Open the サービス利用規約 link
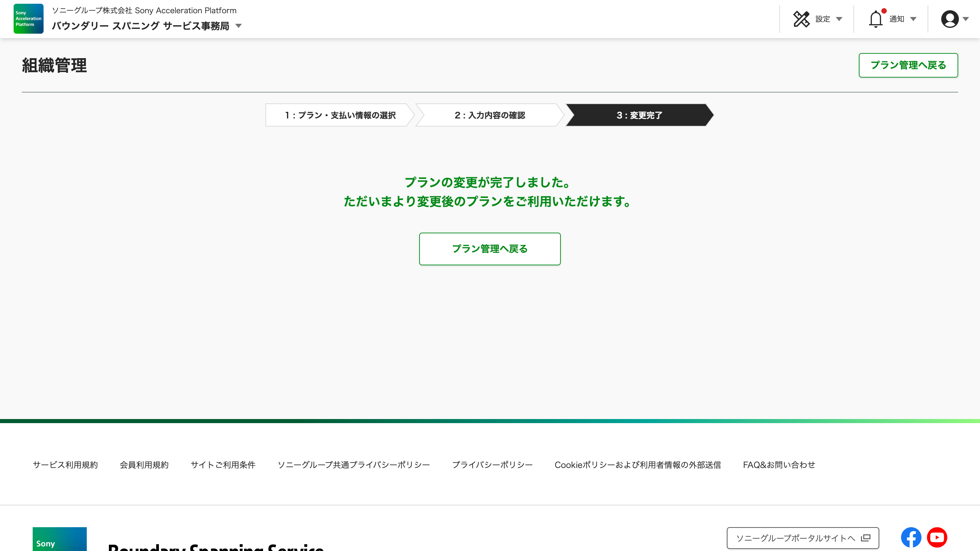 [65, 464]
